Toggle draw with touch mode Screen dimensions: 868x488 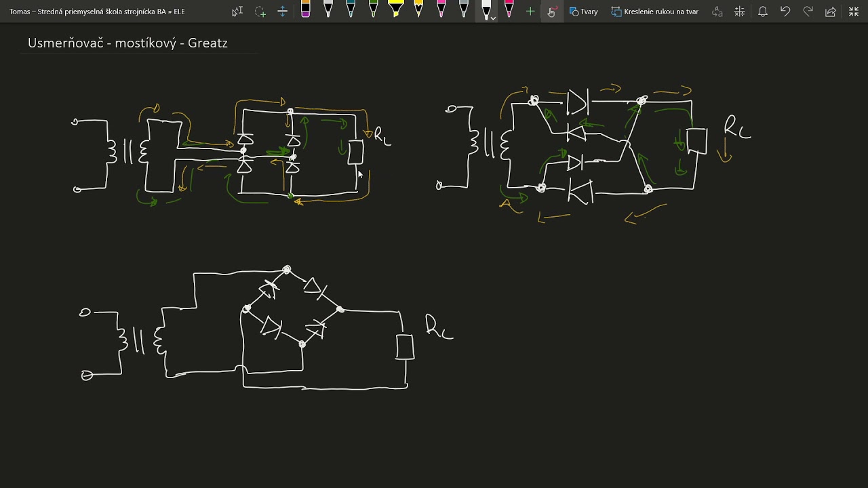[551, 12]
